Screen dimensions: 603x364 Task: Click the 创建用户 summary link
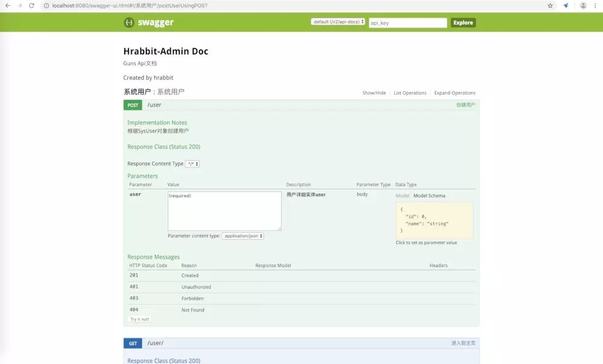point(466,105)
